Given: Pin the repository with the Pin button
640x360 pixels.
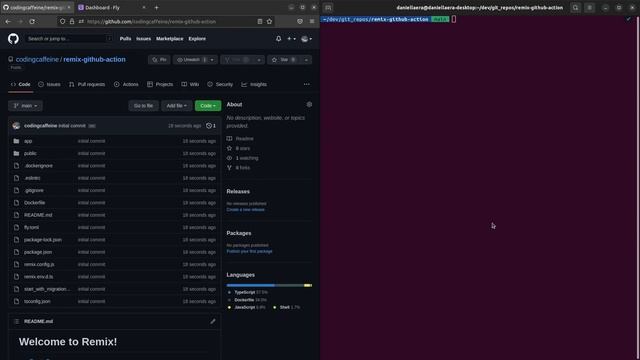Looking at the screenshot, I should click(x=159, y=60).
